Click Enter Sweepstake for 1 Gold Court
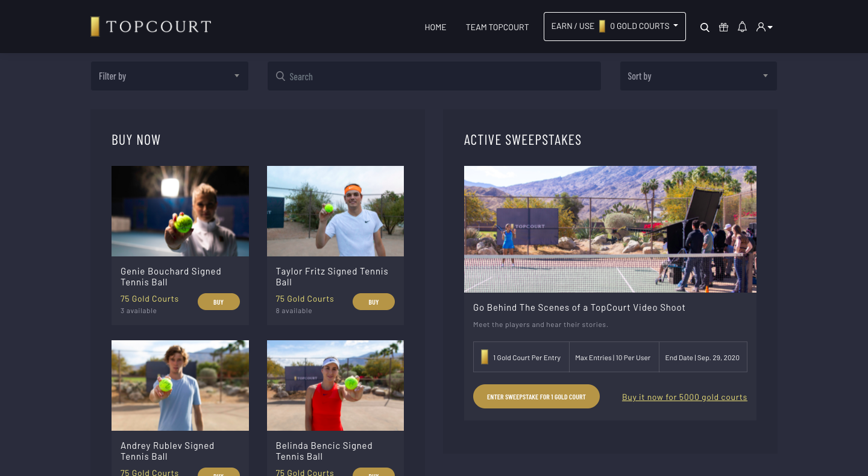The width and height of the screenshot is (868, 476). click(x=536, y=396)
